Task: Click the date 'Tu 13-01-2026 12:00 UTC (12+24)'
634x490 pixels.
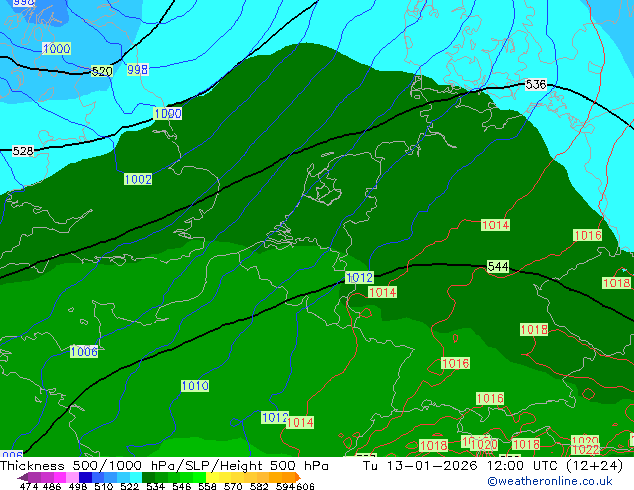Action: [x=493, y=466]
